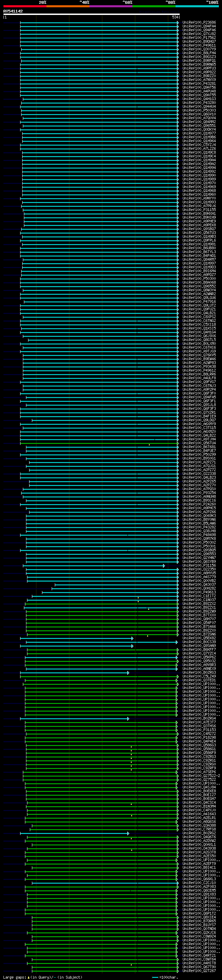Select the UniRef100_Q307Y9 label
Image resolution: width=222 pixels, height=980 pixels.
click(x=199, y=49)
